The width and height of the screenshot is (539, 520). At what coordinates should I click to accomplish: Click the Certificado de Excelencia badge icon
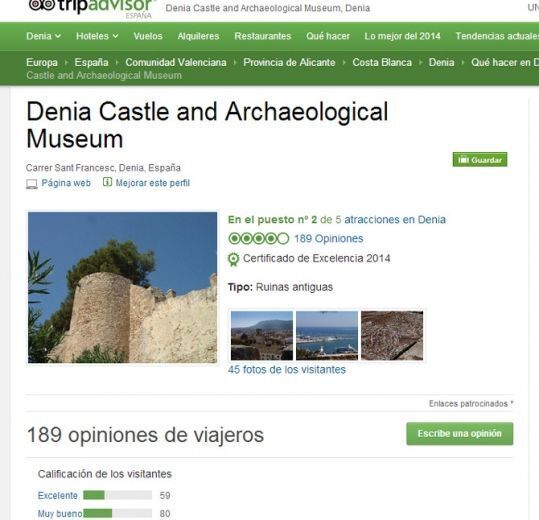coord(233,260)
